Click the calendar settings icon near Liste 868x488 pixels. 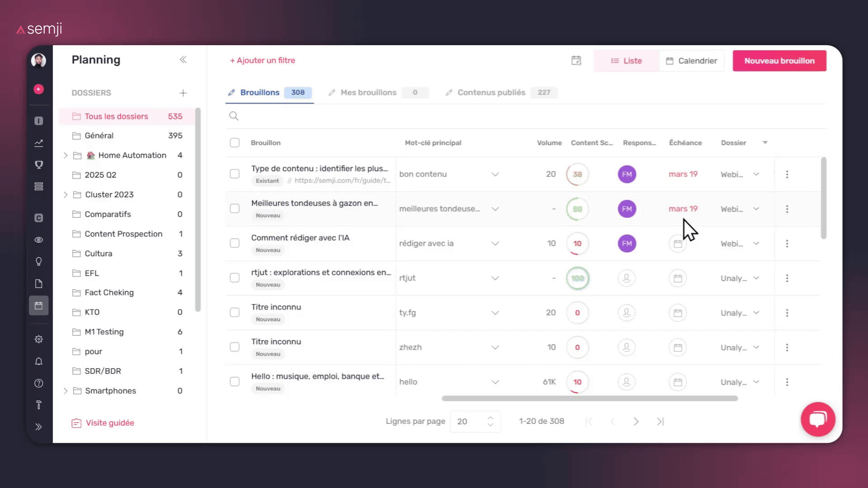576,61
